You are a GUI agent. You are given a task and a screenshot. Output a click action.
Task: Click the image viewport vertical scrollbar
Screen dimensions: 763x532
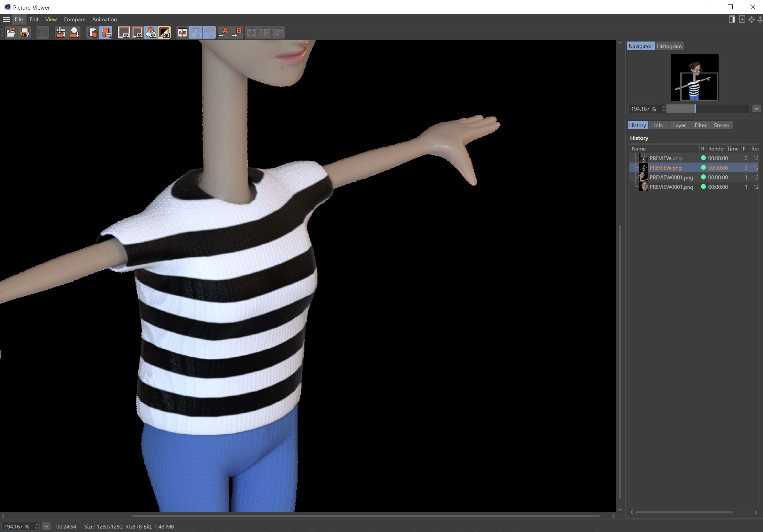(x=620, y=362)
